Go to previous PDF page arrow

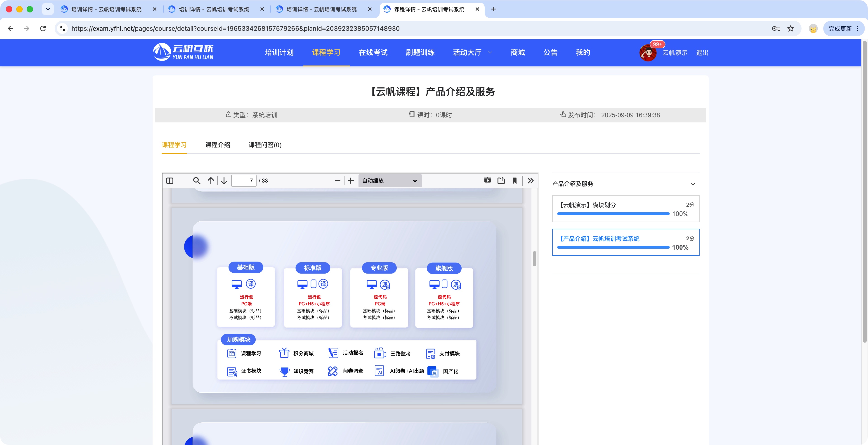tap(211, 181)
